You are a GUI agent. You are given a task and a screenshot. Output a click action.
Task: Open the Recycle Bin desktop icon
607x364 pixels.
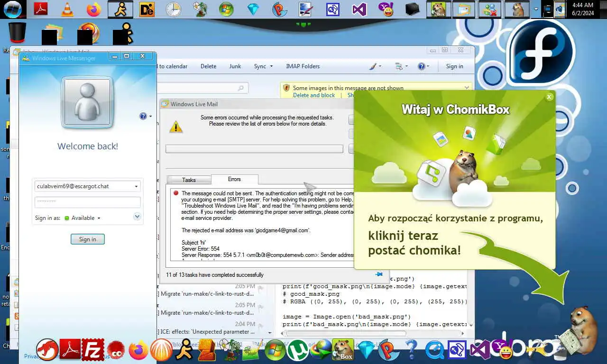point(17,33)
